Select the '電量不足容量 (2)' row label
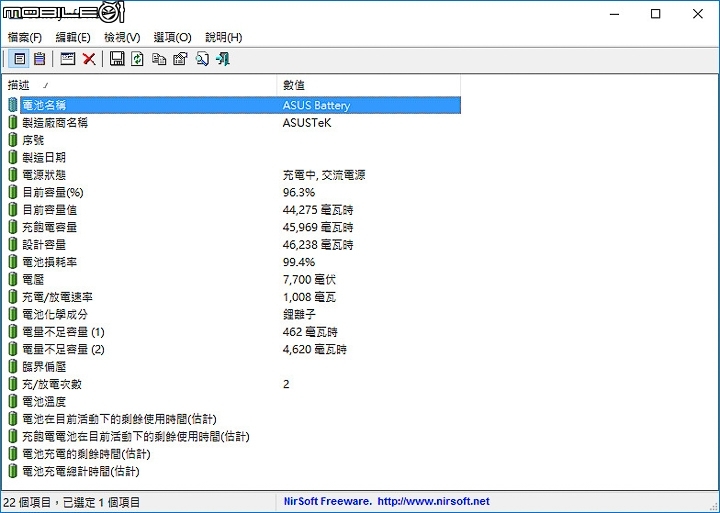The height and width of the screenshot is (513, 720). (x=63, y=349)
